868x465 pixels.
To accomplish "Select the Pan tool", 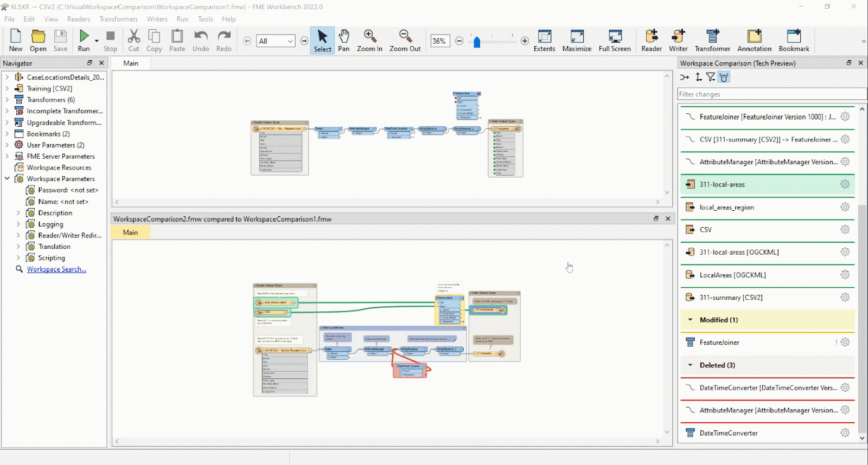I will click(343, 40).
